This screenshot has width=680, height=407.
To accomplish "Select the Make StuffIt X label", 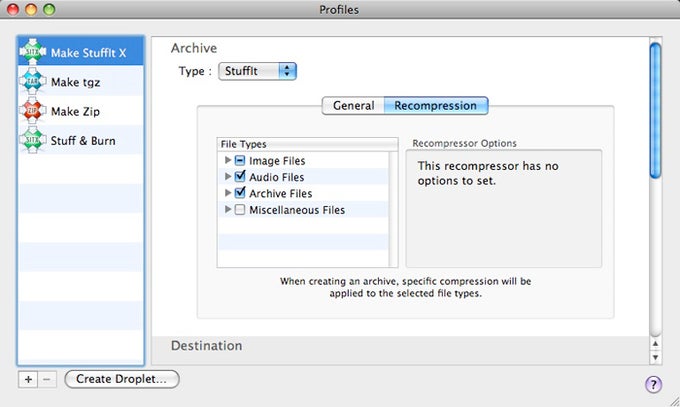I will (x=88, y=53).
